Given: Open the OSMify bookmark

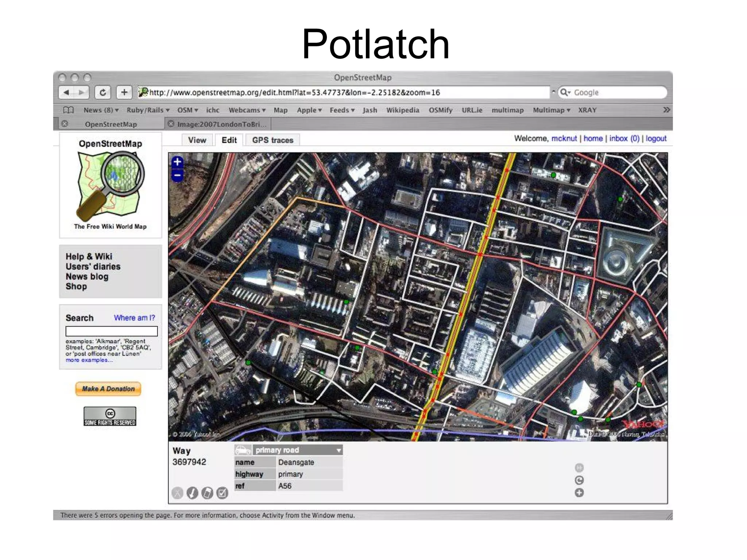Looking at the screenshot, I should click(440, 110).
